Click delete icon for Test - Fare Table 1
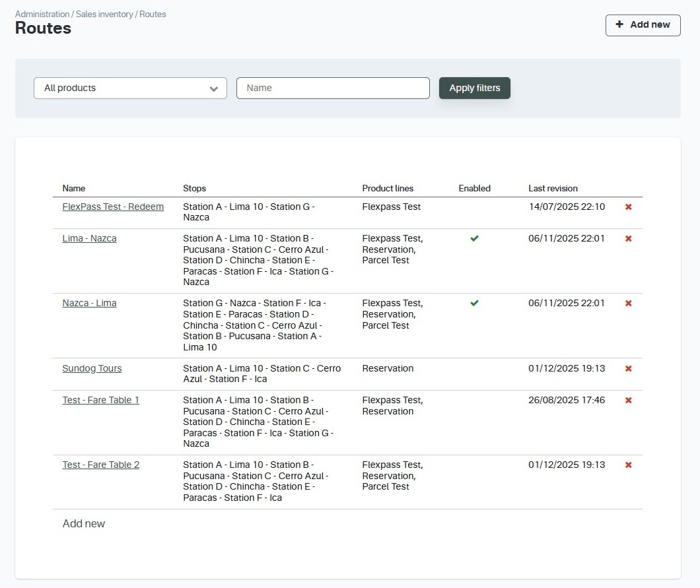This screenshot has height=588, width=700. (x=628, y=400)
